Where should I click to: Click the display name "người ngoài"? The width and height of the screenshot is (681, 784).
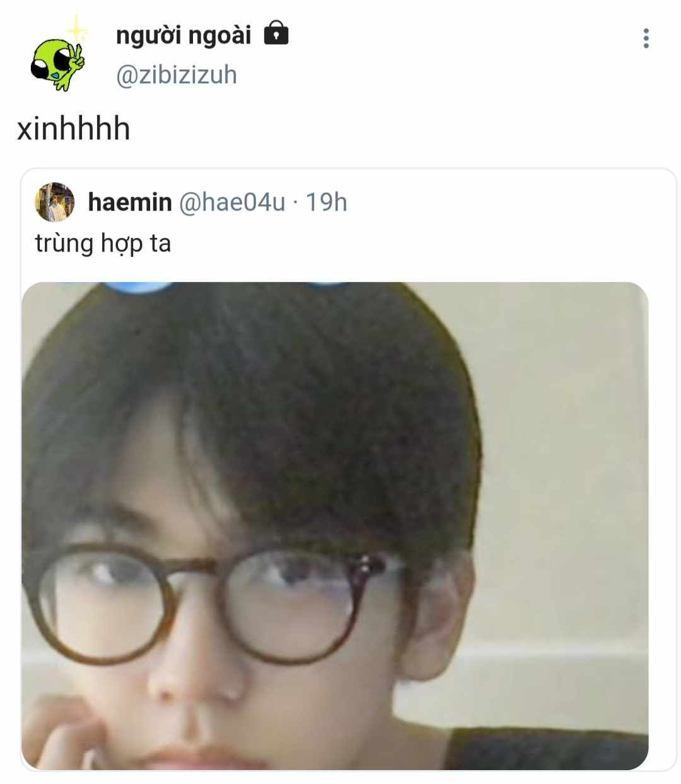(x=183, y=35)
